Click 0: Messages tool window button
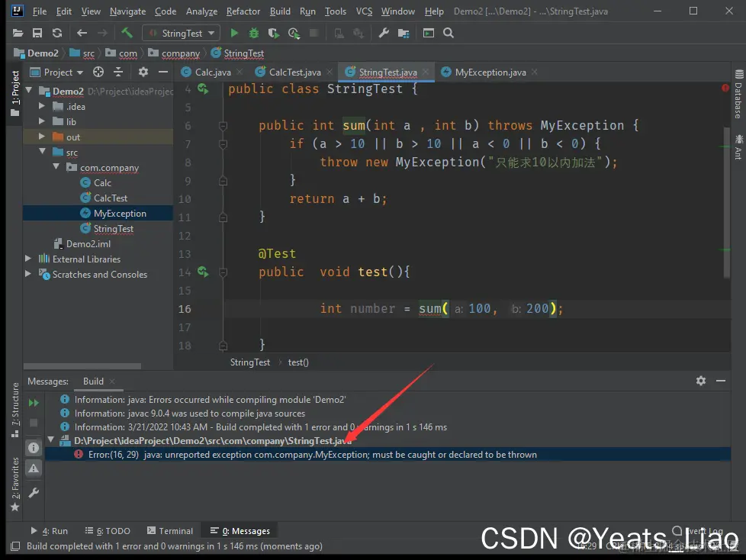Screen dimensions: 746x560 coord(240,530)
